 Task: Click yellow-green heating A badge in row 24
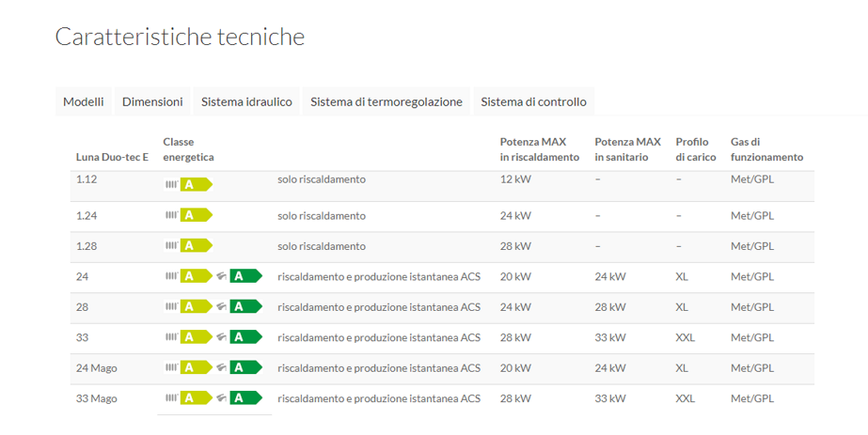tap(196, 276)
